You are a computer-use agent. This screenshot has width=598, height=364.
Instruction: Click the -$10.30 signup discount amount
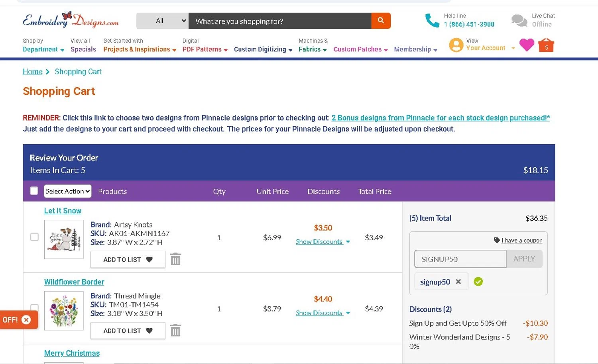coord(535,323)
